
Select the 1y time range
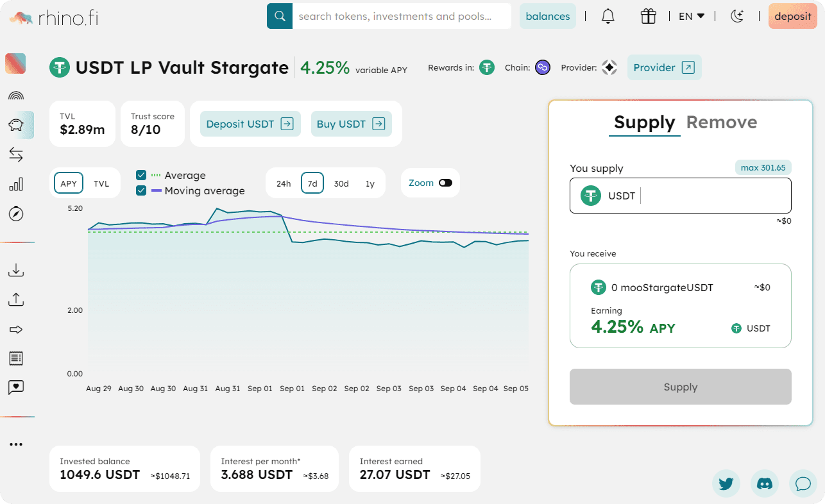[370, 183]
